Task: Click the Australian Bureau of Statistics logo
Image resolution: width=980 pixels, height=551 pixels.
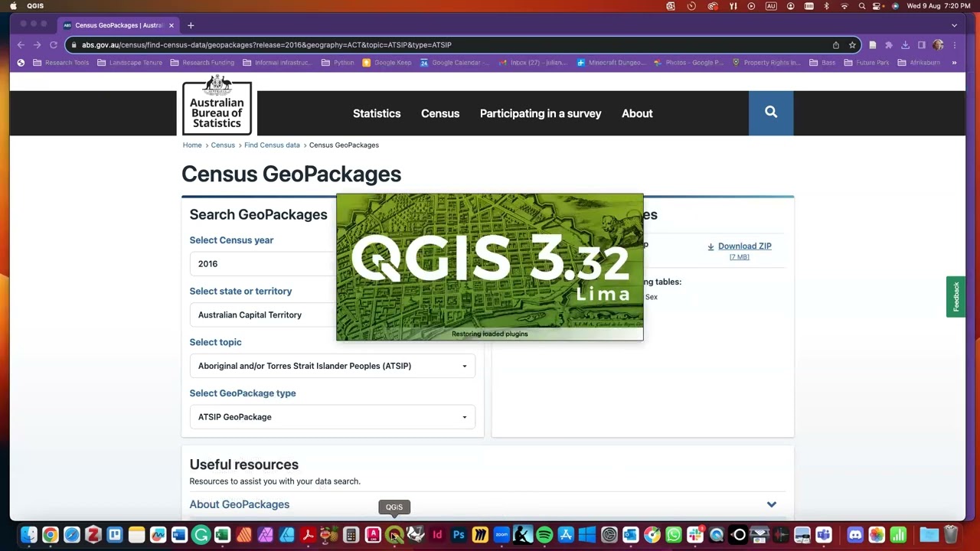Action: [217, 105]
